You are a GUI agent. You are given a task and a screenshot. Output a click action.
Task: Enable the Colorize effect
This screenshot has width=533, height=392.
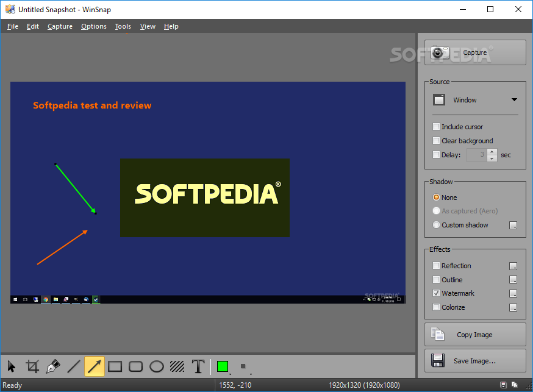pos(436,307)
